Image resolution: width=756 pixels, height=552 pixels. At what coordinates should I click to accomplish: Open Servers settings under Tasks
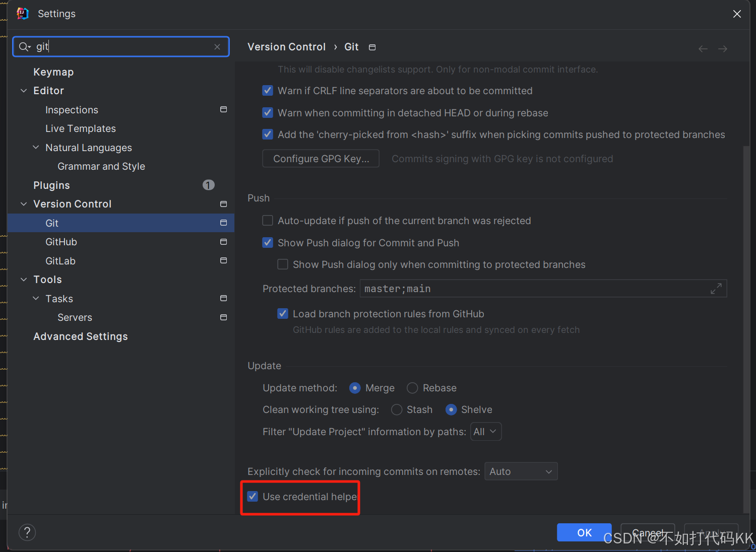click(75, 317)
